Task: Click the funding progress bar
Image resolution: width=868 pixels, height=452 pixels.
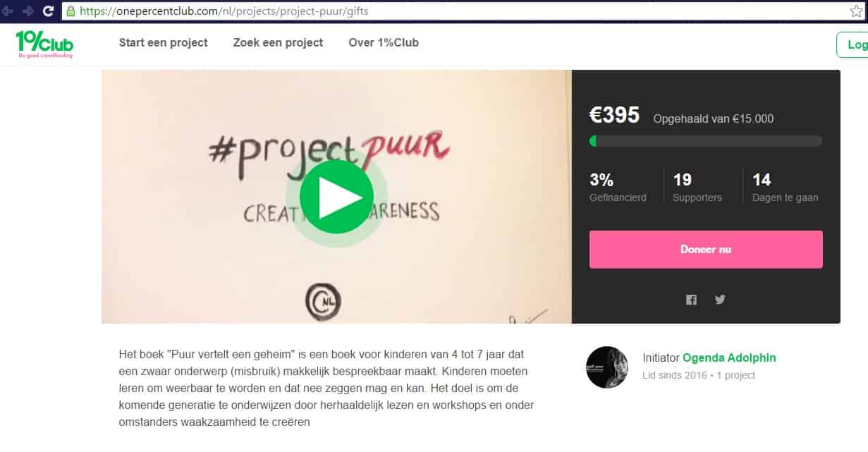Action: click(x=706, y=141)
